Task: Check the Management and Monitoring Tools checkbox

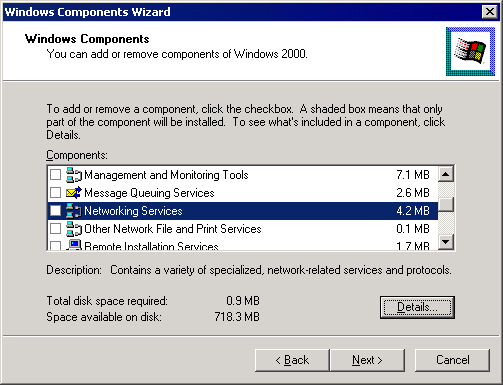Action: (55, 175)
